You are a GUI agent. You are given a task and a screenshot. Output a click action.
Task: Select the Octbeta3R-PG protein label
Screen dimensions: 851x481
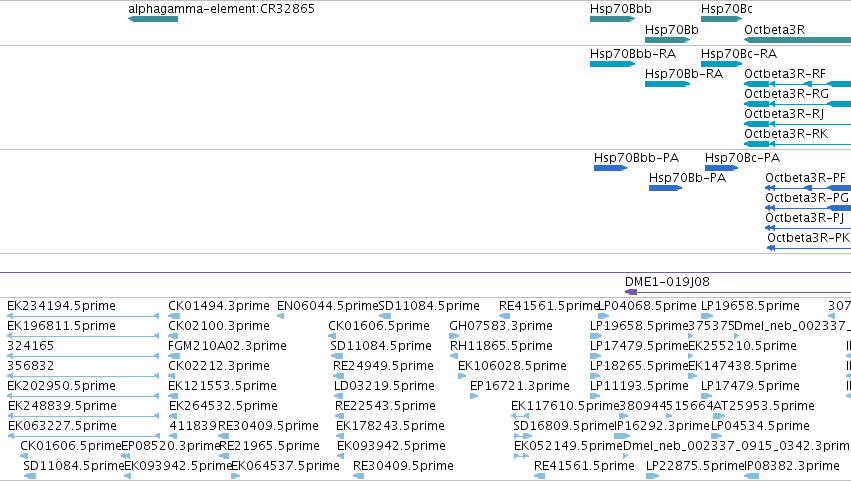coord(807,198)
